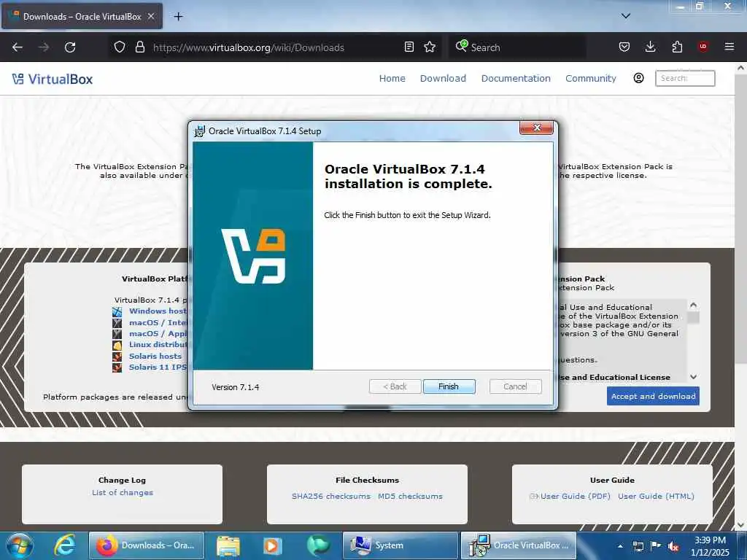The width and height of the screenshot is (747, 560).
Task: Click the website search input field
Action: 685,78
